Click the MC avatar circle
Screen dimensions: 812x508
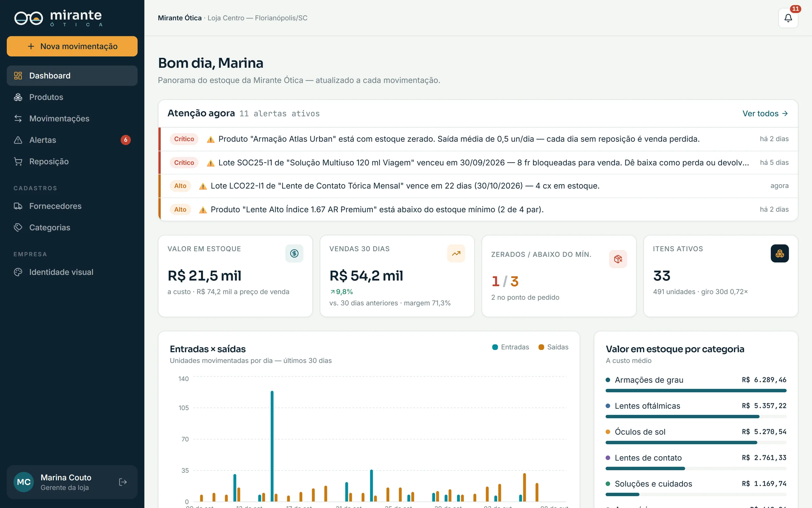[24, 482]
